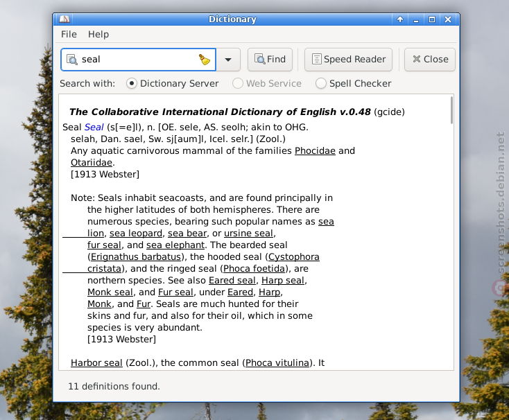
Task: Click the '11 definitions found.' status text
Action: point(114,386)
